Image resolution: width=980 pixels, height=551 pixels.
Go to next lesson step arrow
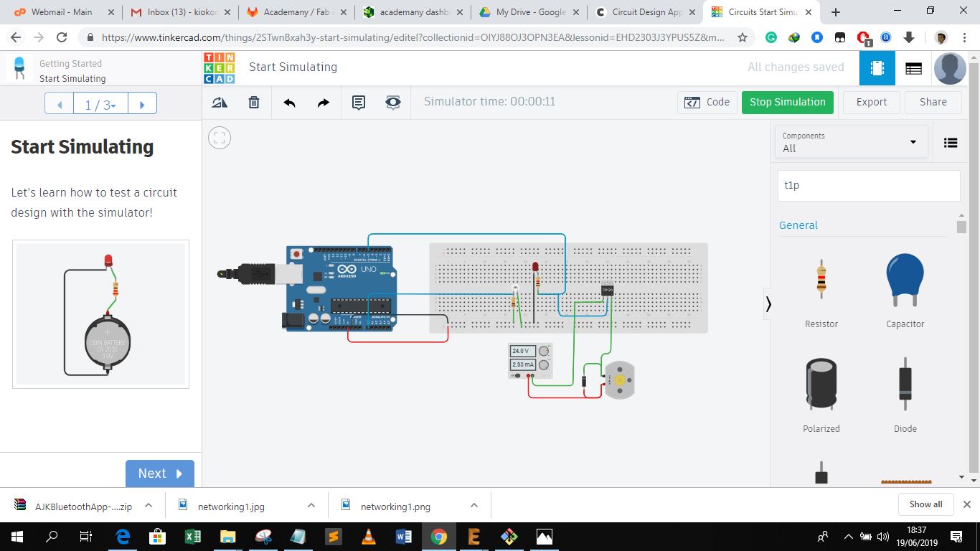[x=142, y=105]
